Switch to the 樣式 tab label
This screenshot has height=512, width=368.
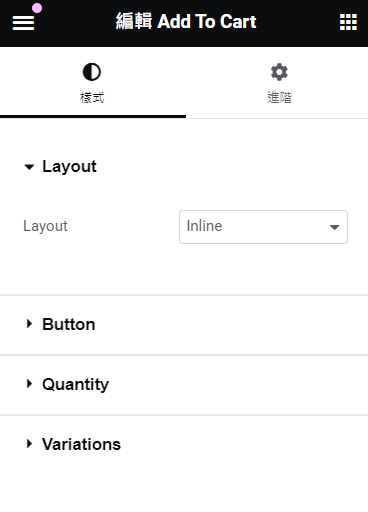click(x=92, y=98)
